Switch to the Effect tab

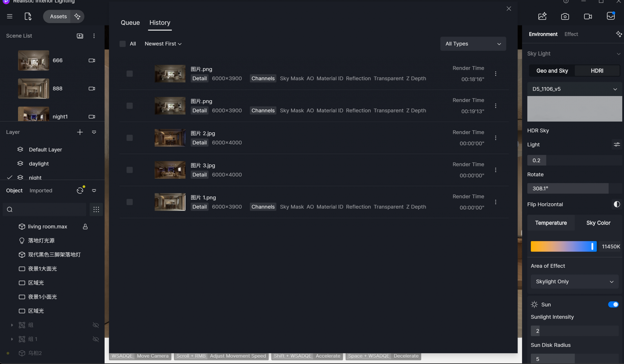pos(571,34)
